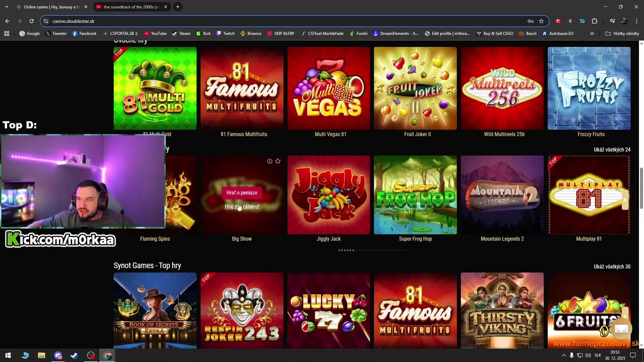This screenshot has width=644, height=362.
Task: Open Super Frog Hop game thumbnail
Action: 415,195
